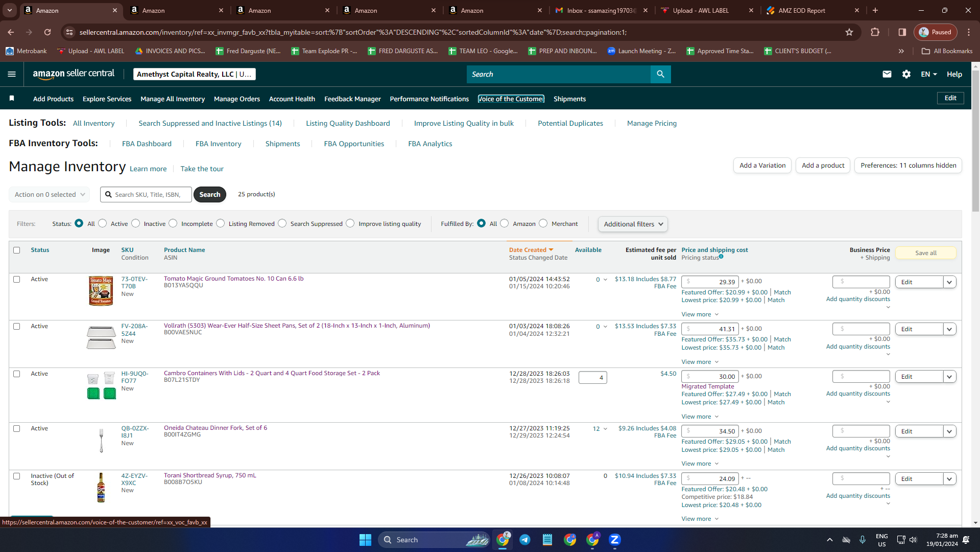Check the select-all header checkbox
Viewport: 980px width, 552px height.
coord(17,250)
